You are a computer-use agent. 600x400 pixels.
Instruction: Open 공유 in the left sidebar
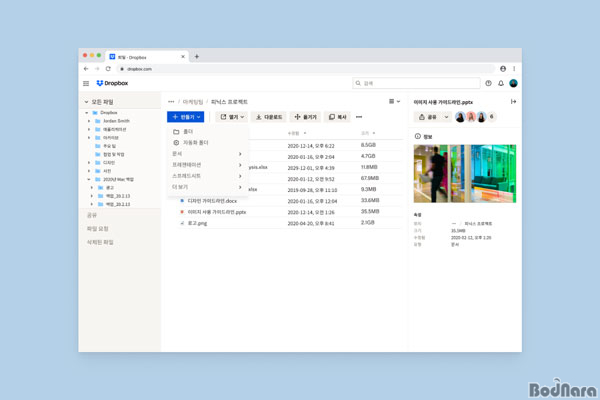click(x=92, y=215)
